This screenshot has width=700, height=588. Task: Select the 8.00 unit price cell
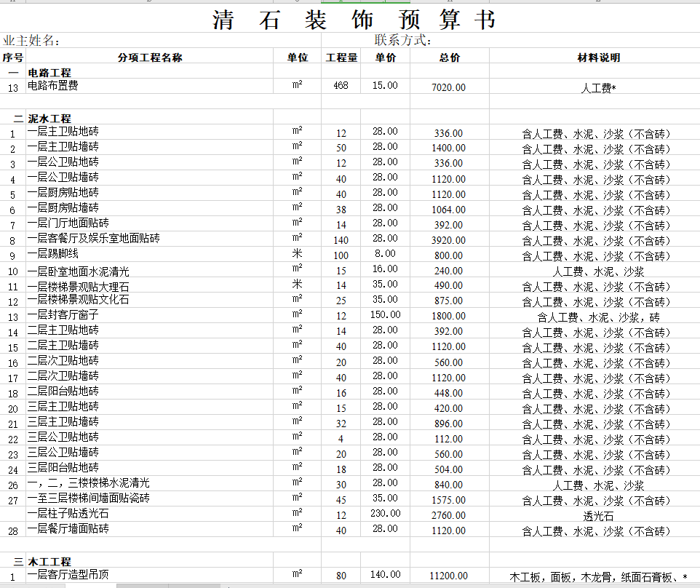[x=385, y=253]
